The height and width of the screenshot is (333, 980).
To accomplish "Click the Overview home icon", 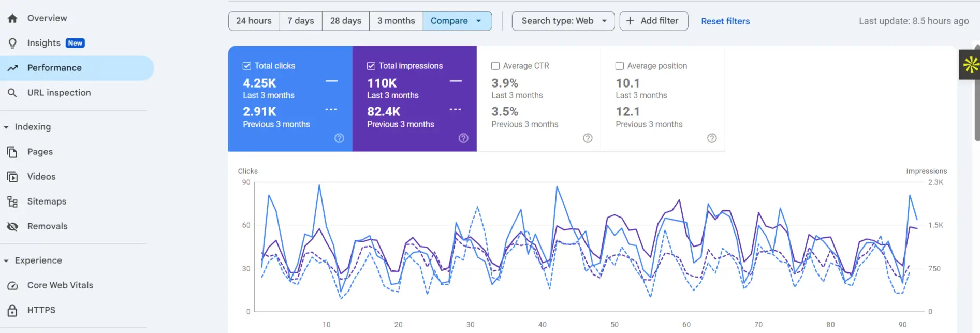I will point(12,18).
